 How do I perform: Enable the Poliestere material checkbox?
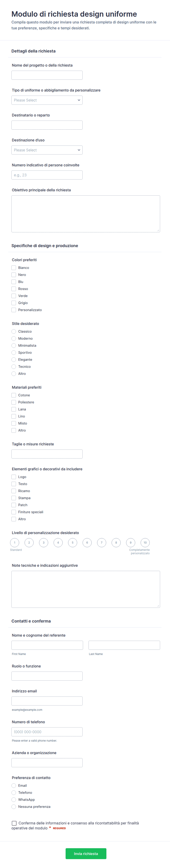pos(14,402)
